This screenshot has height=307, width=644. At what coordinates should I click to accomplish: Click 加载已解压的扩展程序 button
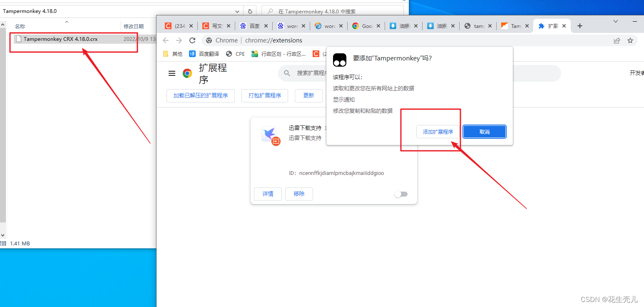(x=201, y=95)
